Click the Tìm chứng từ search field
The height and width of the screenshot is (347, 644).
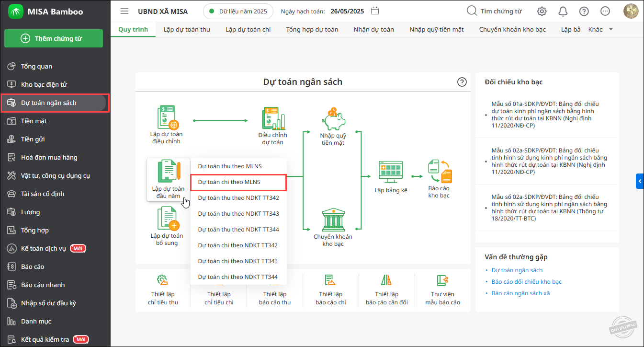click(x=501, y=11)
